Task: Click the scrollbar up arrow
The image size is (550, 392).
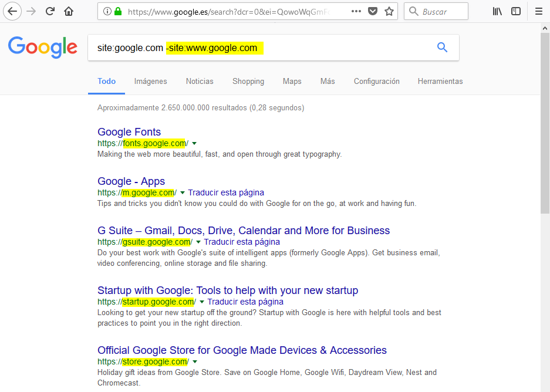Action: coord(545,28)
